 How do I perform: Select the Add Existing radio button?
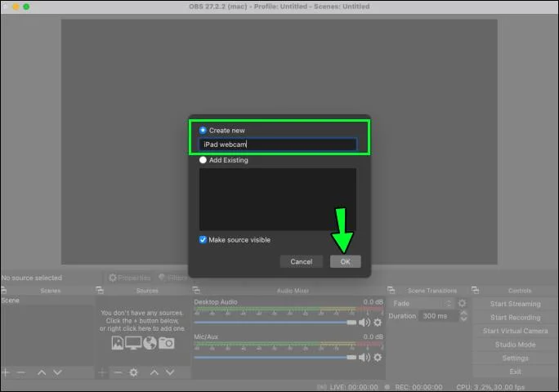(203, 160)
